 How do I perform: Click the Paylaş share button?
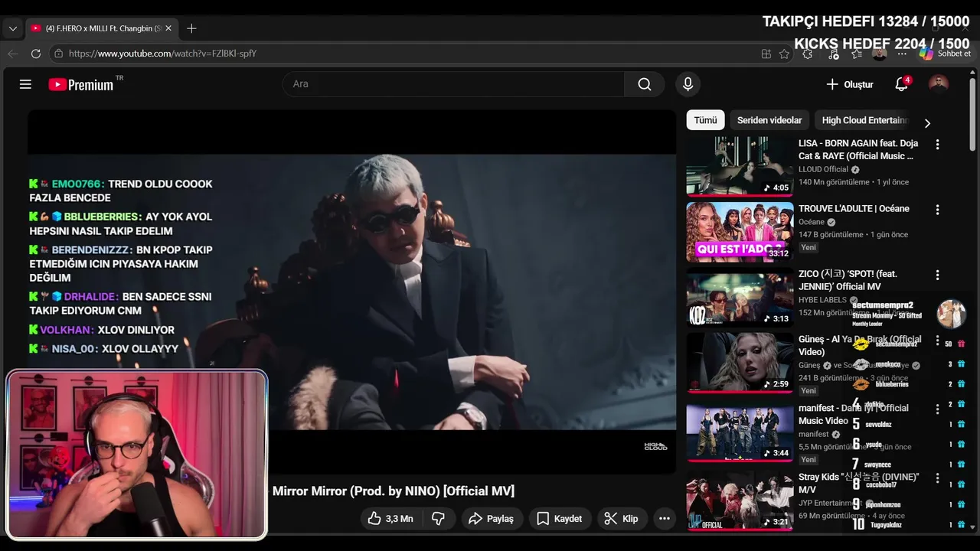(491, 519)
